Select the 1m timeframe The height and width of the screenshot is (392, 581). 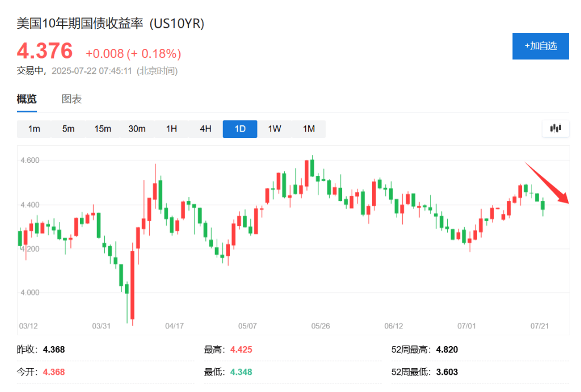34,129
